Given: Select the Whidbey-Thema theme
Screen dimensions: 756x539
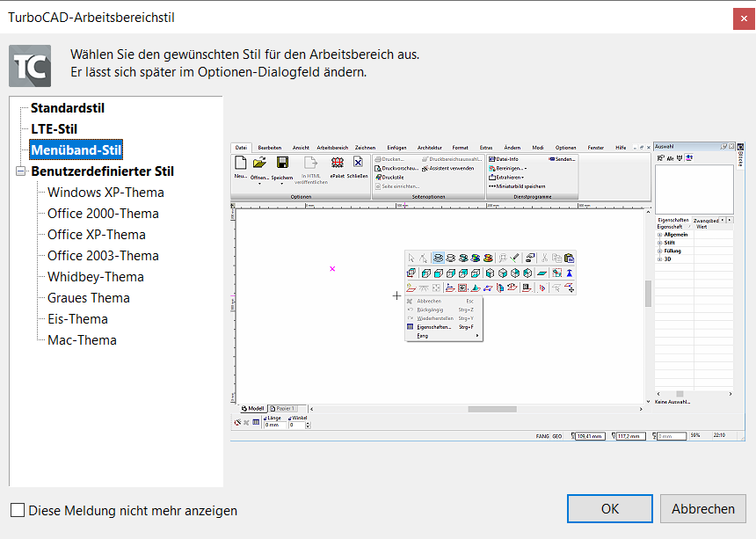Looking at the screenshot, I should (x=96, y=277).
